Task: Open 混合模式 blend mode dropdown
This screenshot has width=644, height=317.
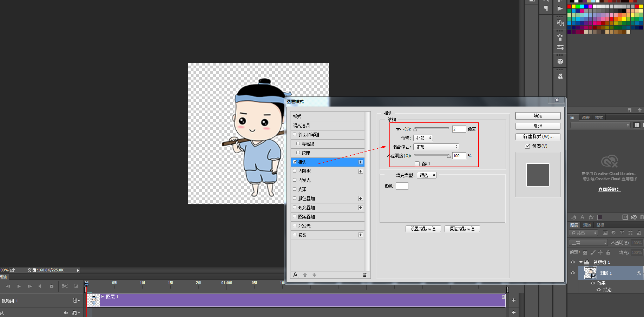Action: pyautogui.click(x=436, y=147)
